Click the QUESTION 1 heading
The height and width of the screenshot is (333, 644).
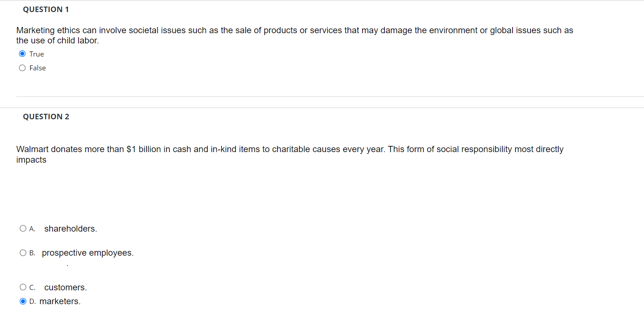[x=46, y=9]
